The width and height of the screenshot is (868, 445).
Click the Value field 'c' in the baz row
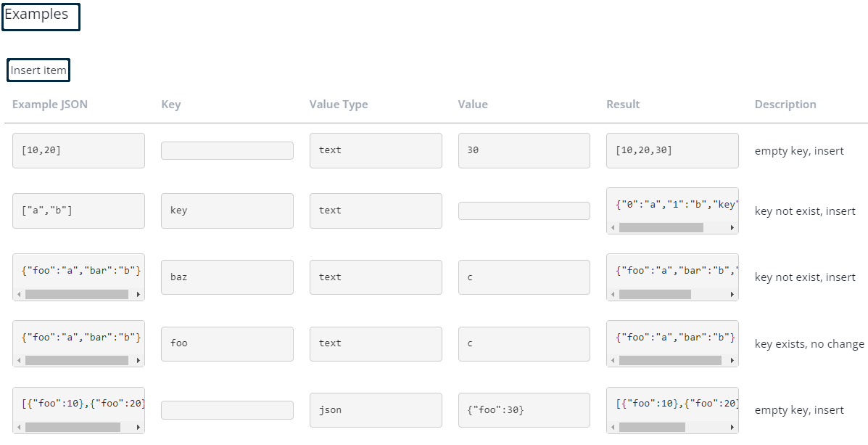click(524, 277)
